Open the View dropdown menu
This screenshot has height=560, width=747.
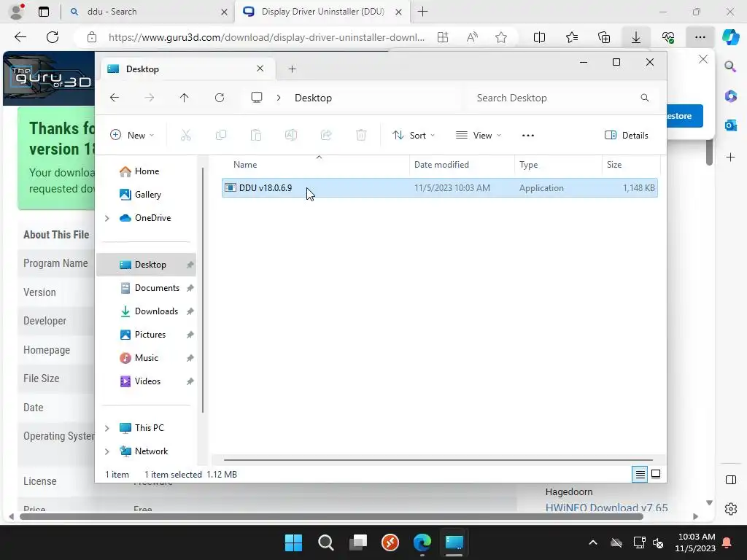tap(478, 135)
